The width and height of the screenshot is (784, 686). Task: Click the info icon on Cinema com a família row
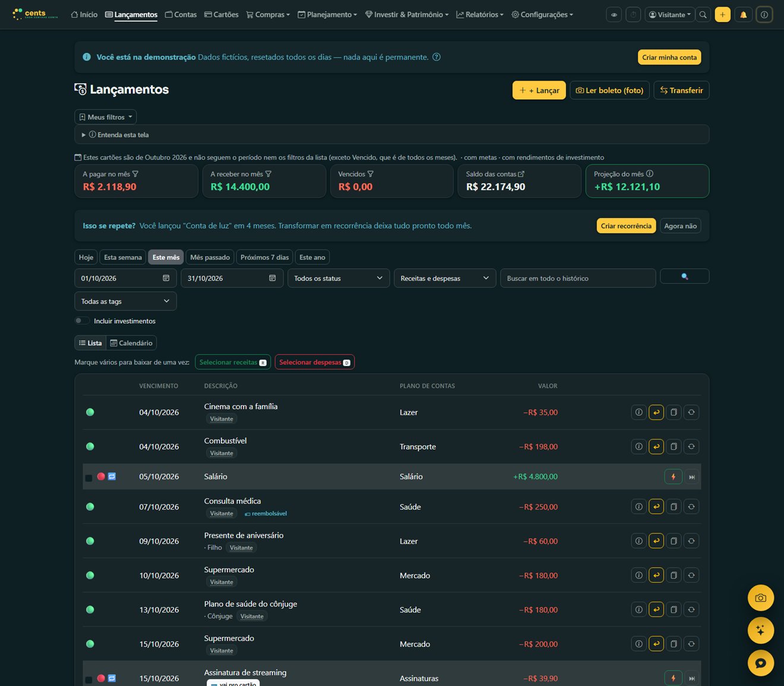(638, 412)
